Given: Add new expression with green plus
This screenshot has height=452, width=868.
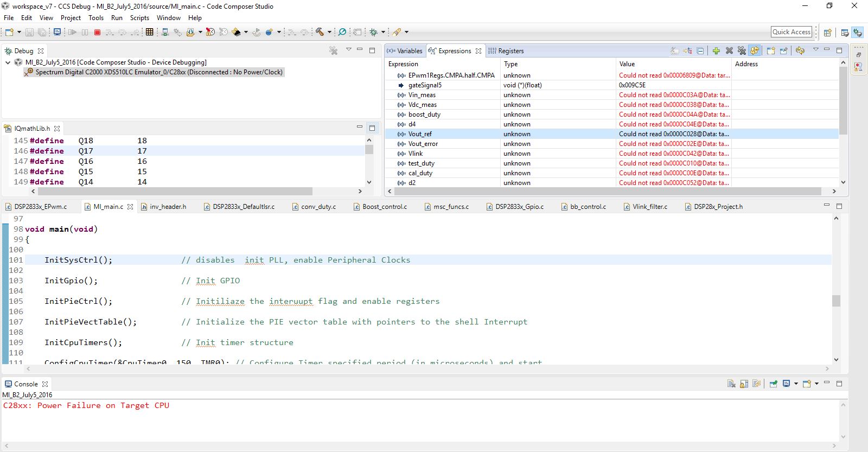Looking at the screenshot, I should [716, 51].
